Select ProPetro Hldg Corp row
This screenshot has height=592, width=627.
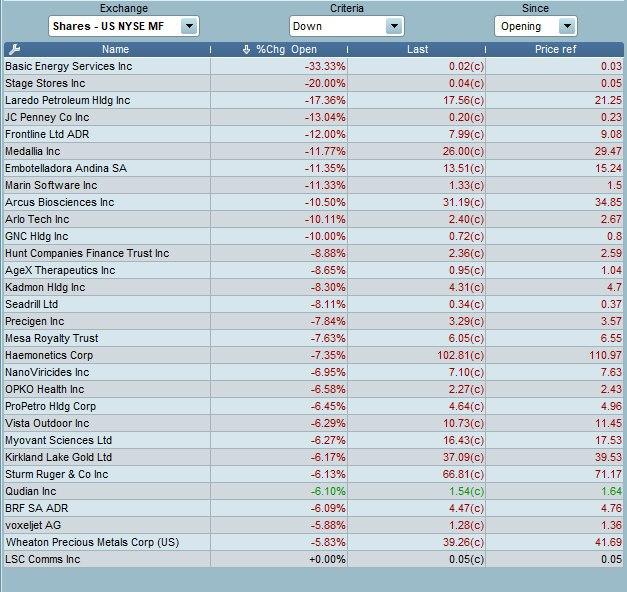[314, 406]
